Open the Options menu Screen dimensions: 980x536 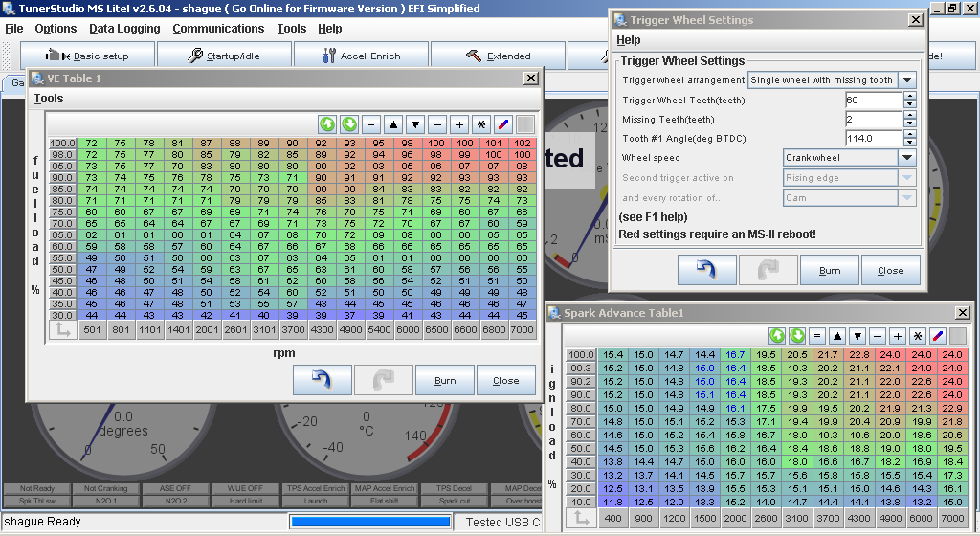pyautogui.click(x=56, y=29)
